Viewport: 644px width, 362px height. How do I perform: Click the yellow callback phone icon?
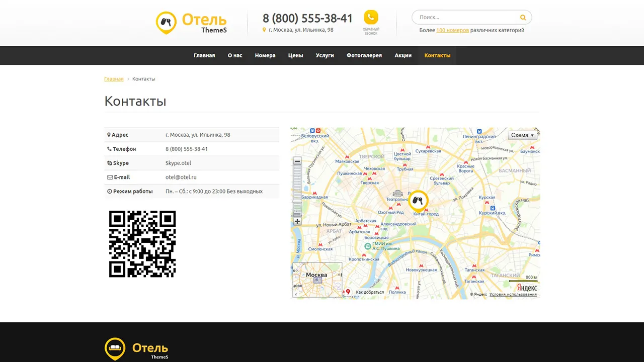[371, 17]
